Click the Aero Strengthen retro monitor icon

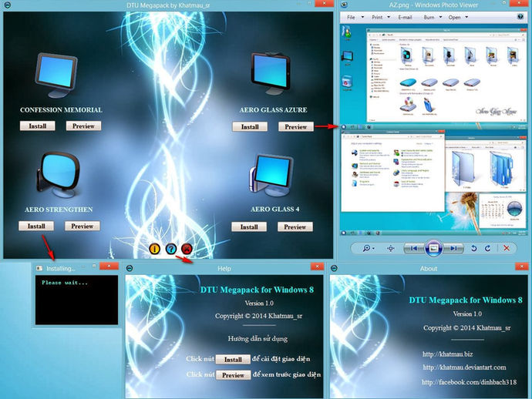(58, 175)
